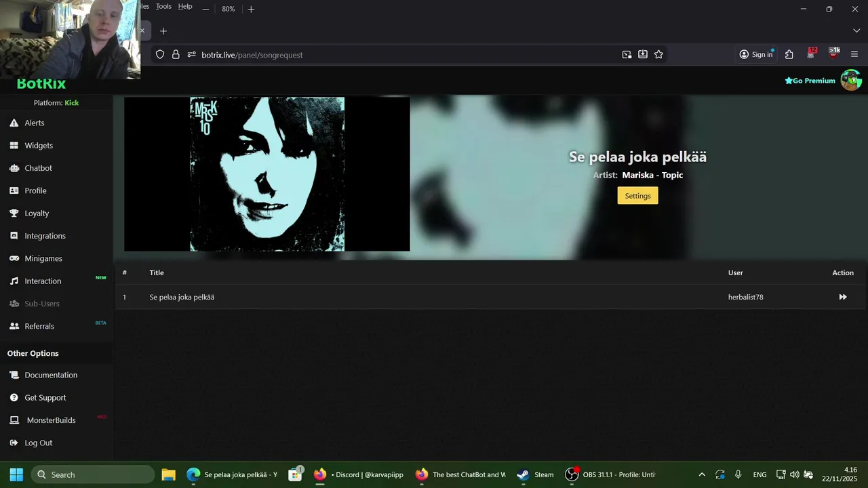The width and height of the screenshot is (868, 488).
Task: Click Firefox Sign in button
Action: (x=756, y=54)
